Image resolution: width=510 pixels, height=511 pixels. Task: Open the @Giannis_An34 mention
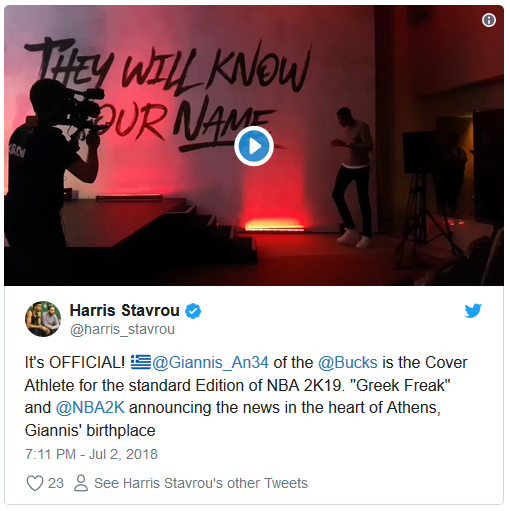coord(210,362)
